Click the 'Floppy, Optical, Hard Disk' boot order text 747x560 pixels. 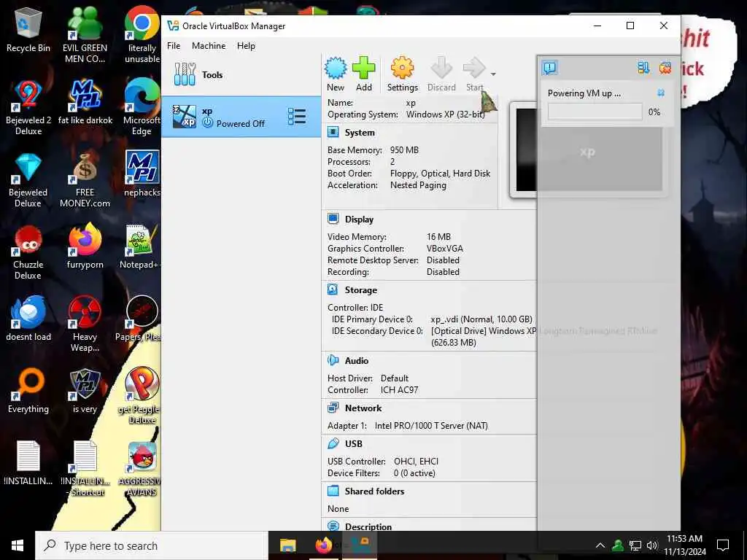pos(440,174)
